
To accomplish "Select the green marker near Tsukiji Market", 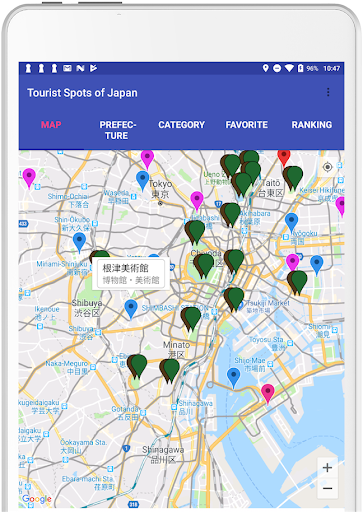I will coord(234,299).
